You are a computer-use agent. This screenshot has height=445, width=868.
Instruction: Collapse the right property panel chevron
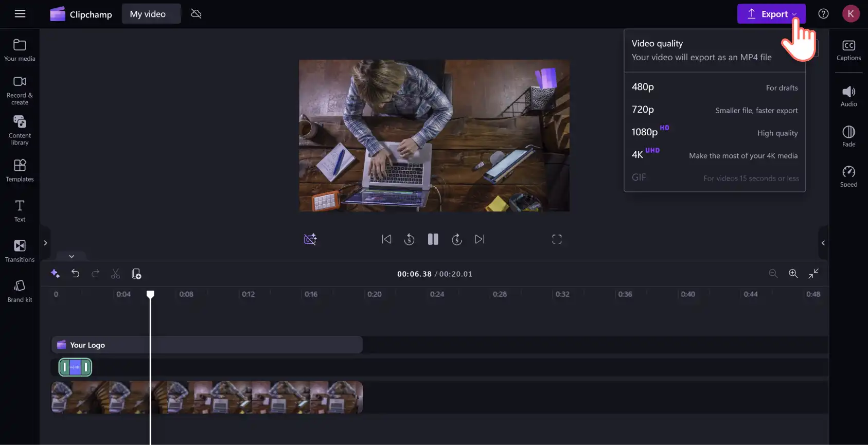point(823,243)
